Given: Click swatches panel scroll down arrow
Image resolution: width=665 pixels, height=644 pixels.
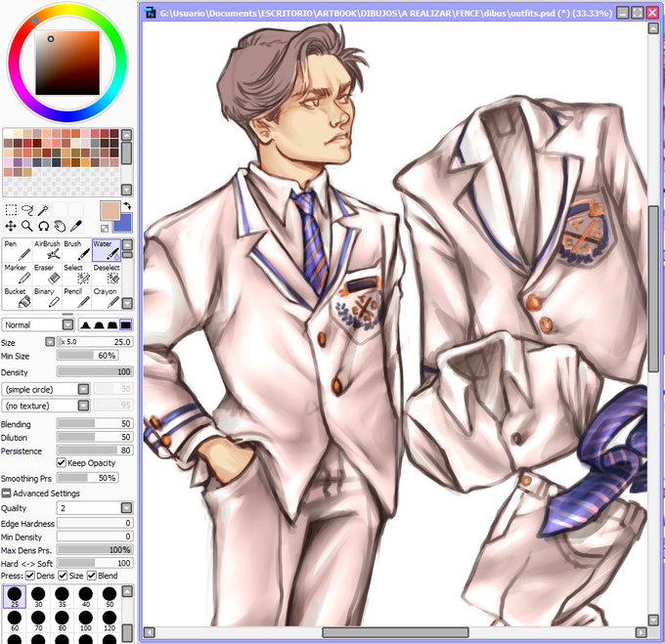Looking at the screenshot, I should 127,190.
